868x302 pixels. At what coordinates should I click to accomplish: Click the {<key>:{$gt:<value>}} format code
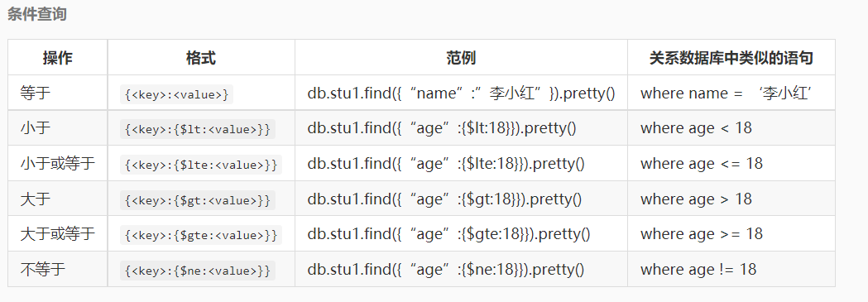pyautogui.click(x=198, y=200)
